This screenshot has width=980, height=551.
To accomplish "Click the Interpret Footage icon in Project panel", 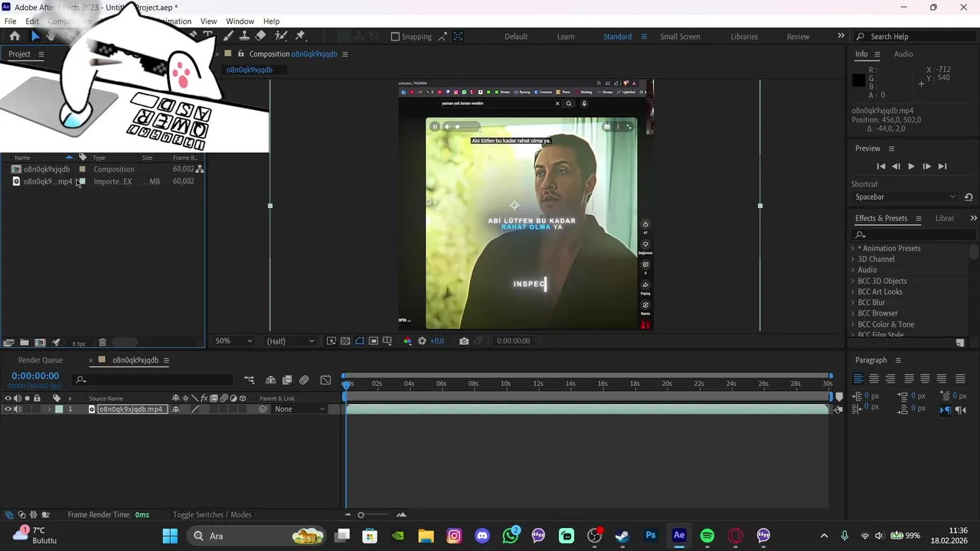I will pyautogui.click(x=9, y=343).
